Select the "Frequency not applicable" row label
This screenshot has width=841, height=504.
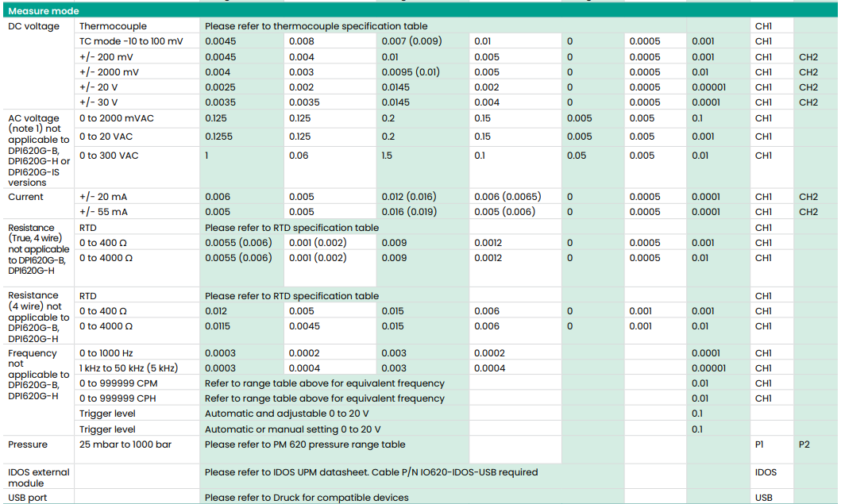pos(39,375)
